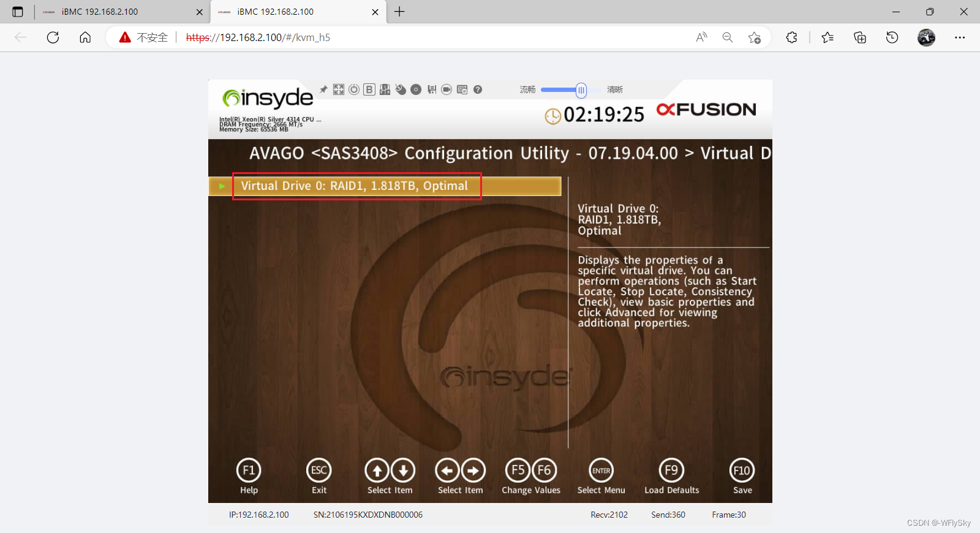Open the power control icon
This screenshot has height=533, width=980.
point(354,89)
